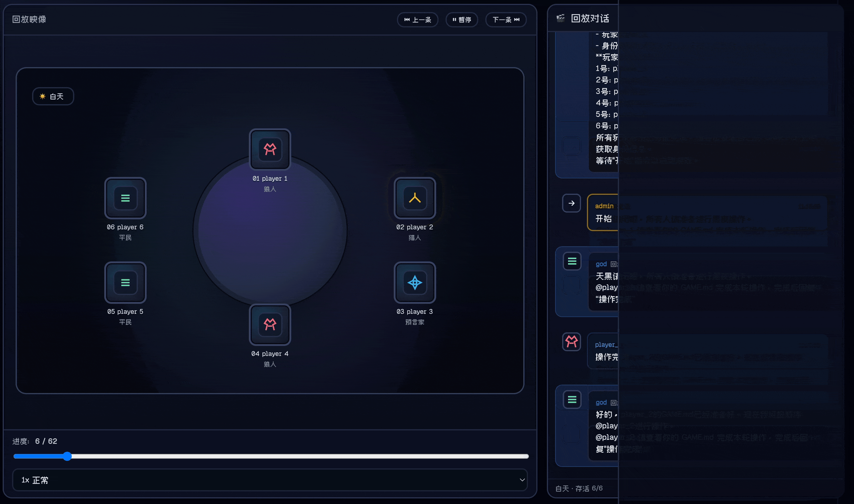The width and height of the screenshot is (854, 504).
Task: Click the 05 player 5 name label
Action: 125,312
